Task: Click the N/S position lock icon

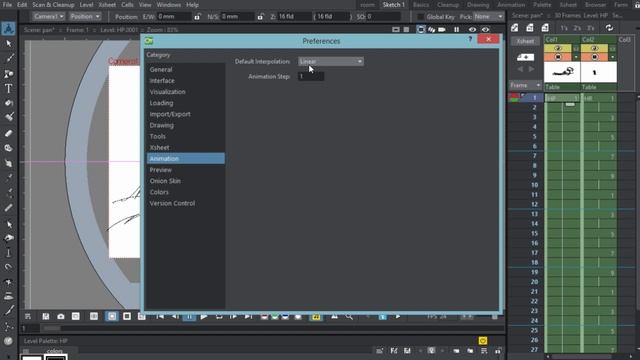Action: tap(260, 17)
